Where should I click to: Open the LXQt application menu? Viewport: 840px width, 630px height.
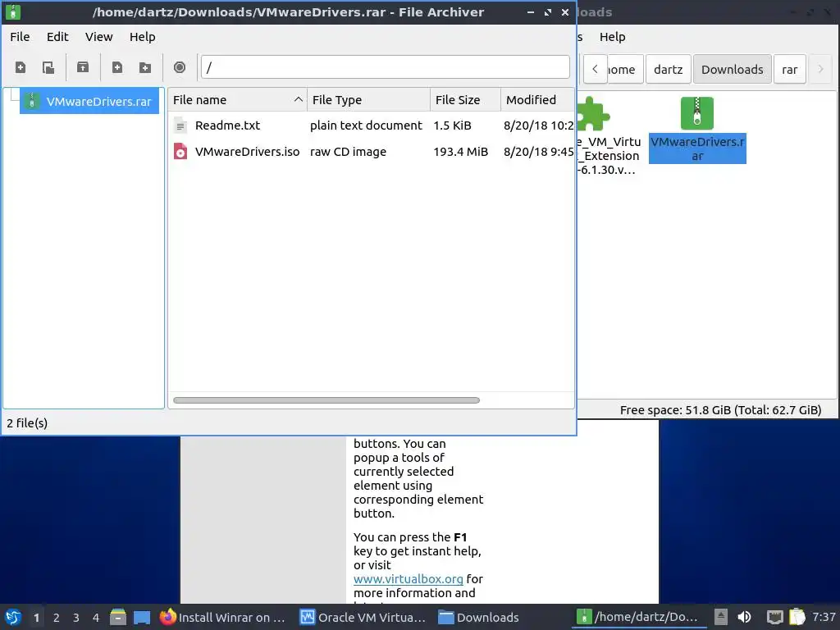(13, 617)
